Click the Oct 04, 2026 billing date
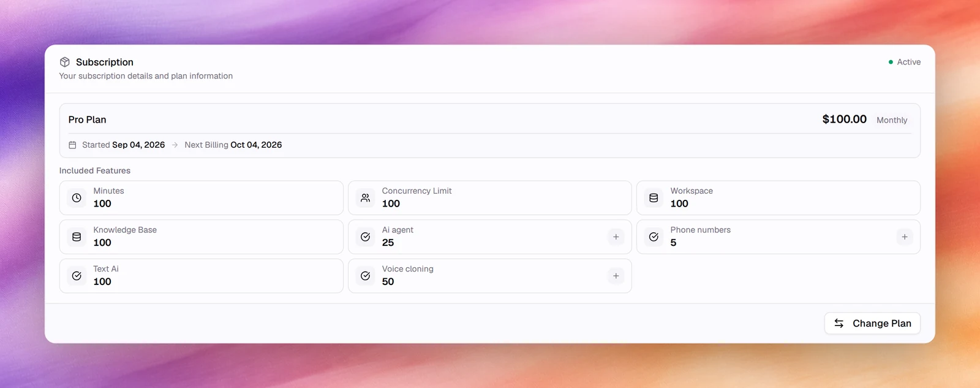The width and height of the screenshot is (980, 388). tap(256, 145)
